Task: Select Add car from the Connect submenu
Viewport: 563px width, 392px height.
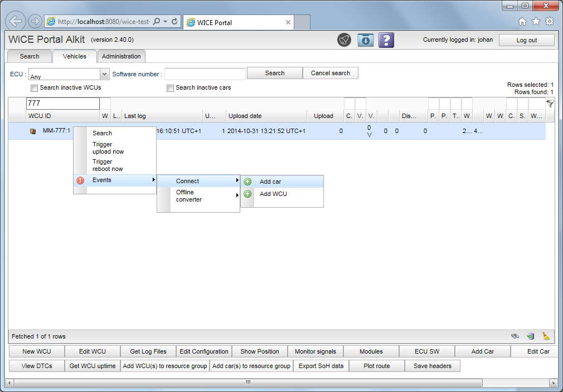Action: click(270, 182)
